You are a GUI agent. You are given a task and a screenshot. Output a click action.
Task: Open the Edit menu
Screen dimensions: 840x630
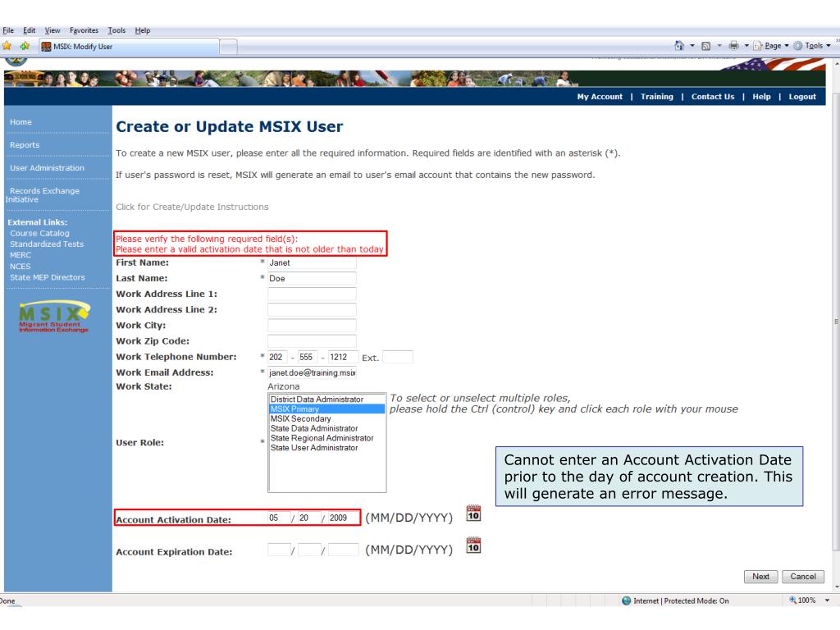pyautogui.click(x=29, y=30)
